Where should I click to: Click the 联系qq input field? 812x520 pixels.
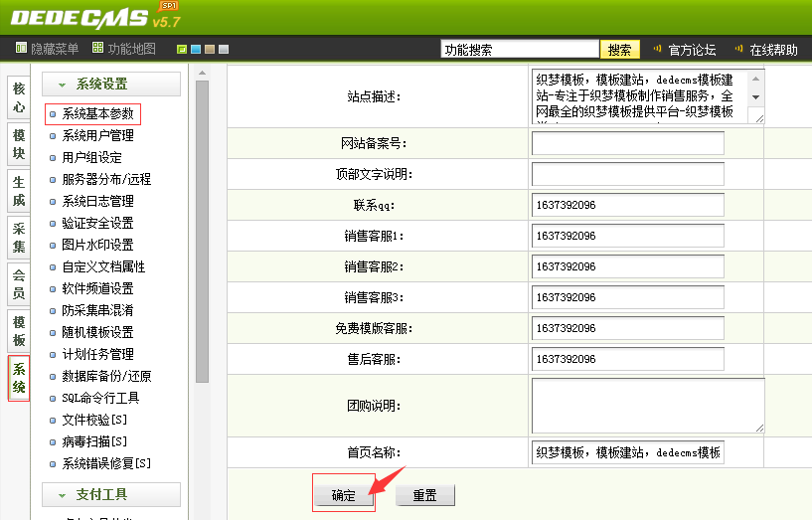coord(628,205)
